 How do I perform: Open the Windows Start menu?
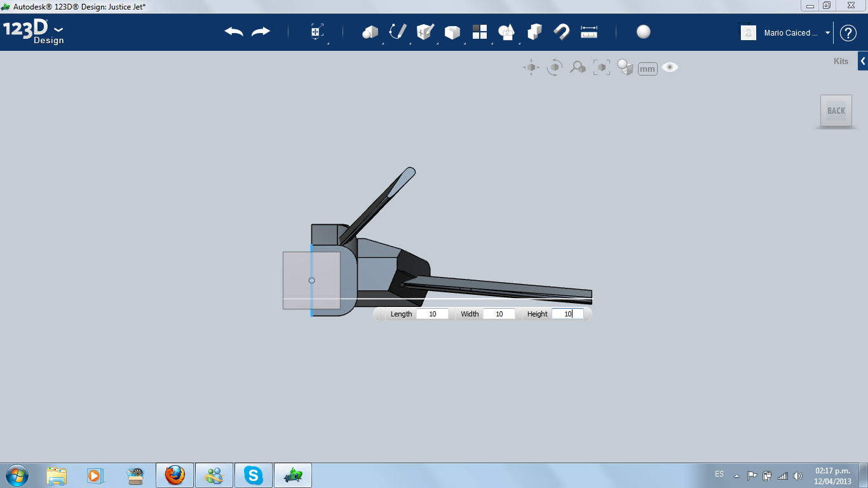coord(17,475)
